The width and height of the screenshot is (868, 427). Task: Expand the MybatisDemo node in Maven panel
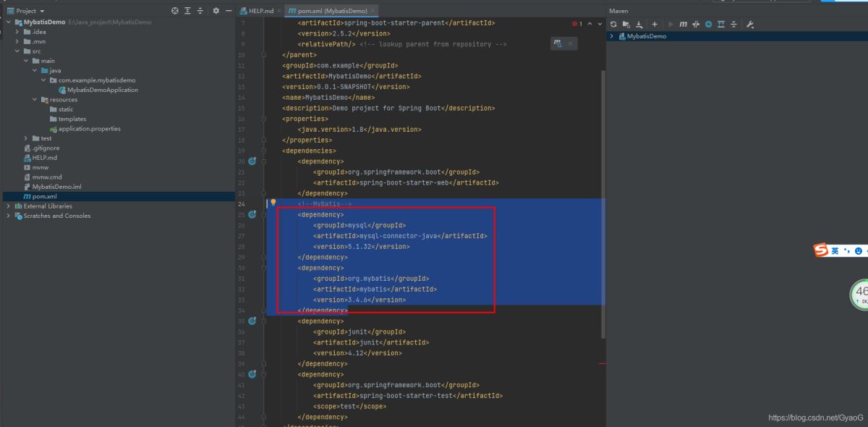tap(612, 35)
